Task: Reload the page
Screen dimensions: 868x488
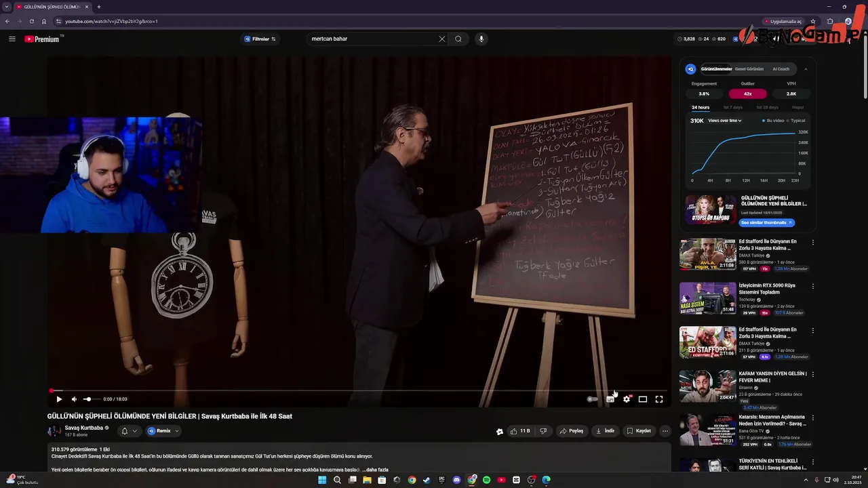Action: [32, 21]
